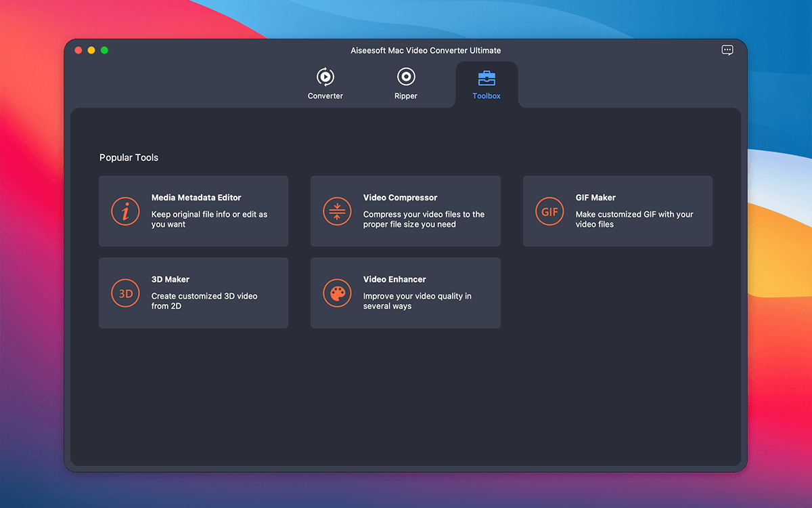Image resolution: width=812 pixels, height=508 pixels.
Task: Launch Video Enhancer by its title
Action: click(394, 279)
